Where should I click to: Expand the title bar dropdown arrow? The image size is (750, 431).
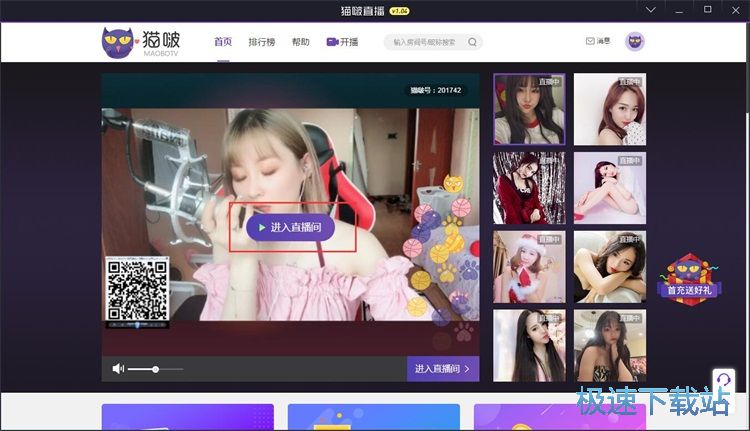click(651, 10)
